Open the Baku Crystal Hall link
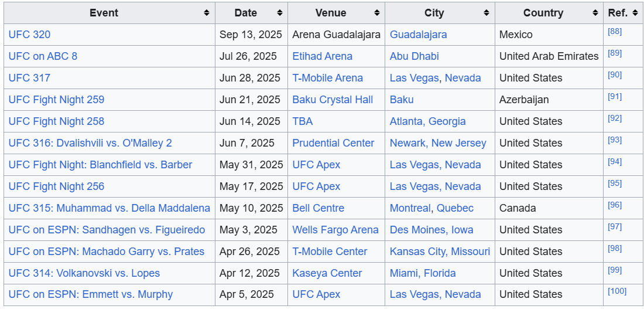644x309 pixels. pyautogui.click(x=333, y=100)
